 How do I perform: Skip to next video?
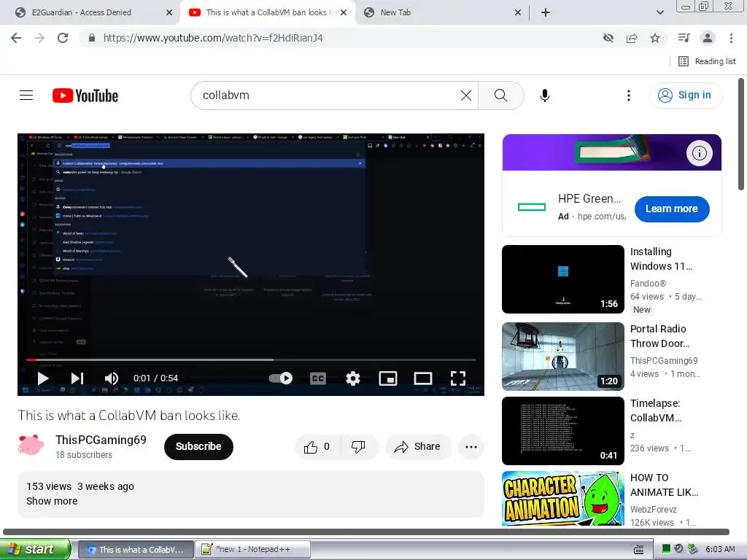click(77, 378)
